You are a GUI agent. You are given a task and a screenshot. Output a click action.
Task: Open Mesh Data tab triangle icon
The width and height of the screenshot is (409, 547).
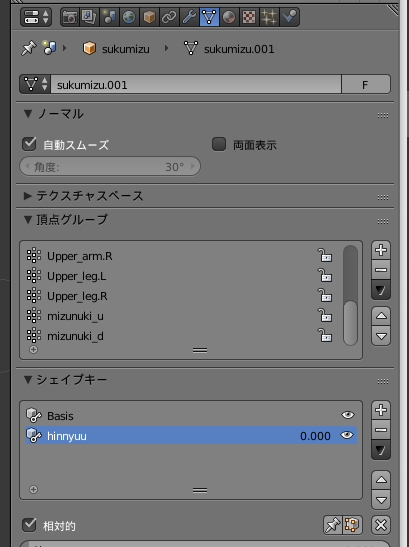[x=209, y=17]
